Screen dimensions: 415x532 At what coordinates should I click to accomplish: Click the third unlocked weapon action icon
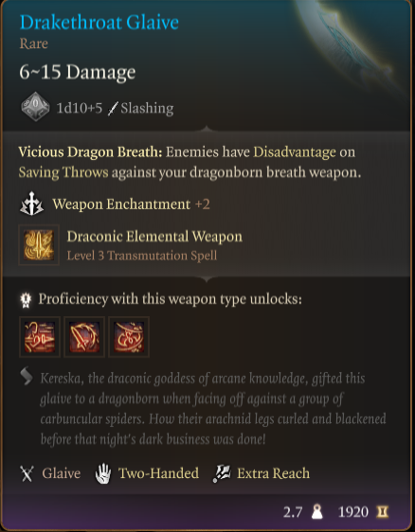click(129, 337)
